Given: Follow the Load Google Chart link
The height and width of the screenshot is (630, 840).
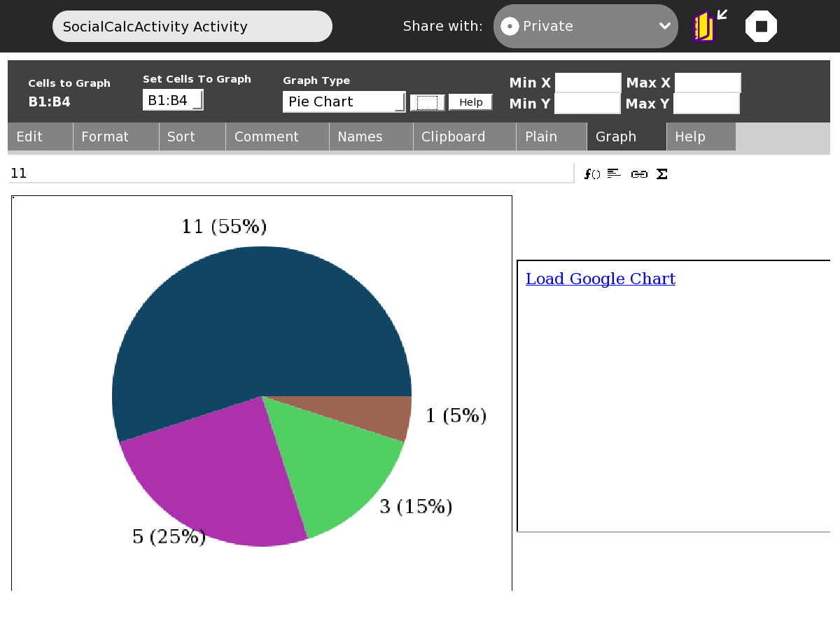Looking at the screenshot, I should (x=601, y=279).
